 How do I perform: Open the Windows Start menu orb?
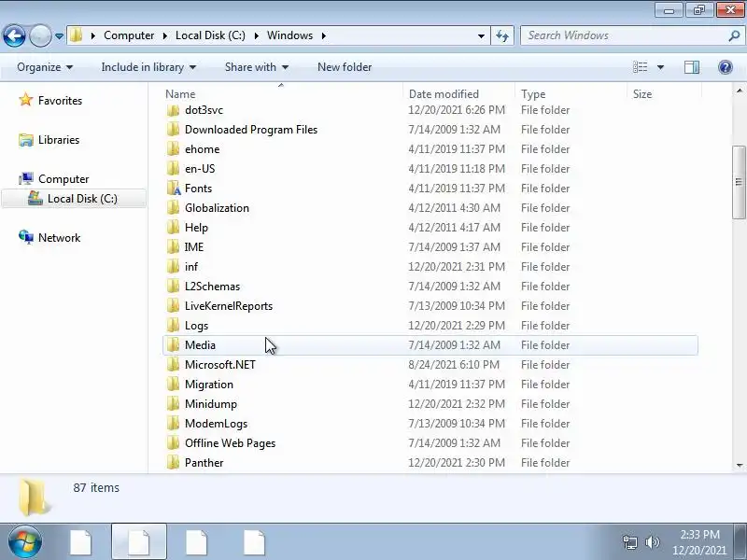(25, 542)
